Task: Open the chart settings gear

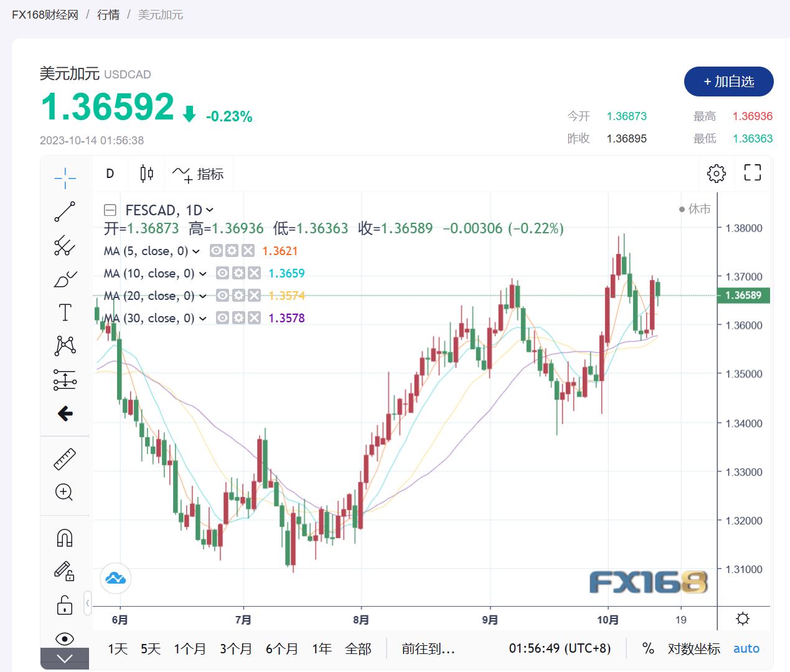Action: pyautogui.click(x=716, y=173)
